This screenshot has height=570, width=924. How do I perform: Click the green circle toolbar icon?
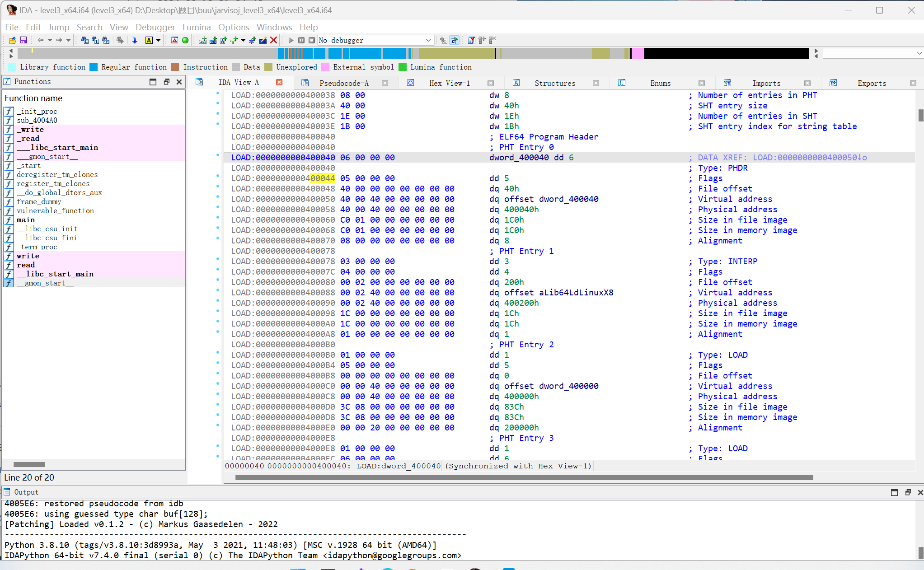click(x=185, y=40)
